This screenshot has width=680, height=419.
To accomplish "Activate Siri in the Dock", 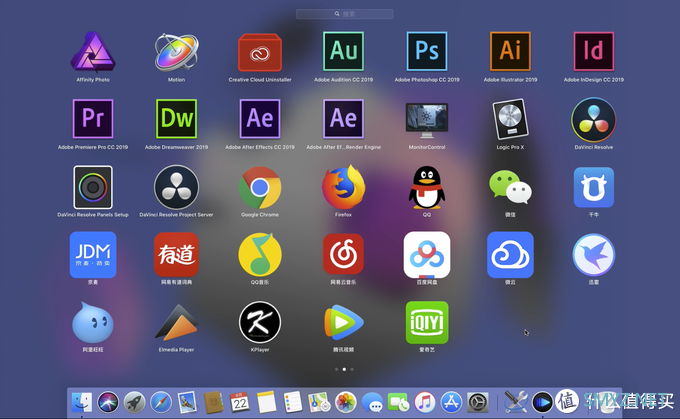I will [108, 402].
